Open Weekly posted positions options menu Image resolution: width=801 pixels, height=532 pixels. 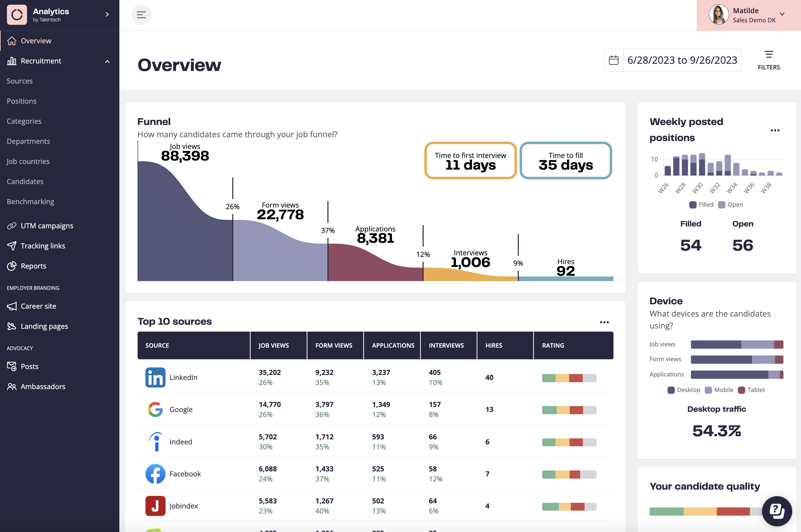[775, 130]
